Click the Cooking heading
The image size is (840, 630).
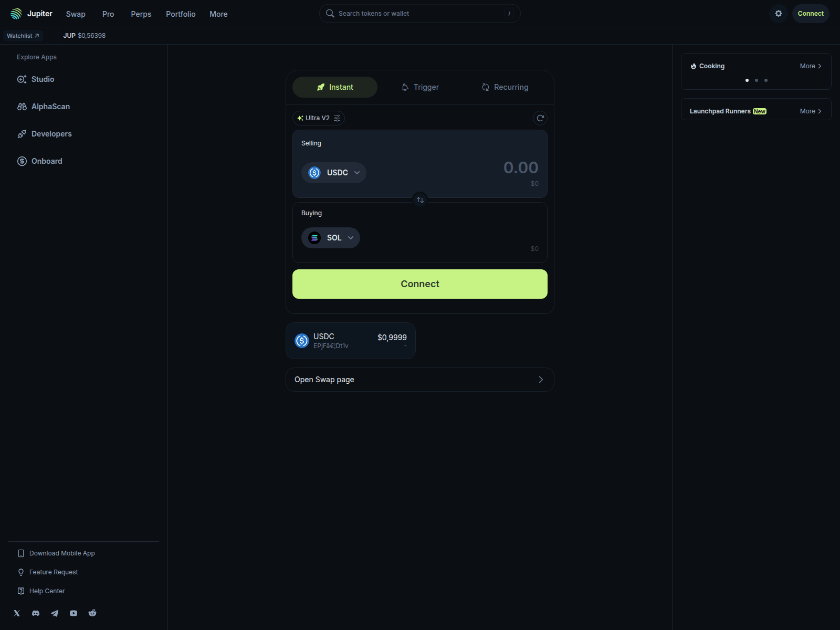(x=712, y=66)
